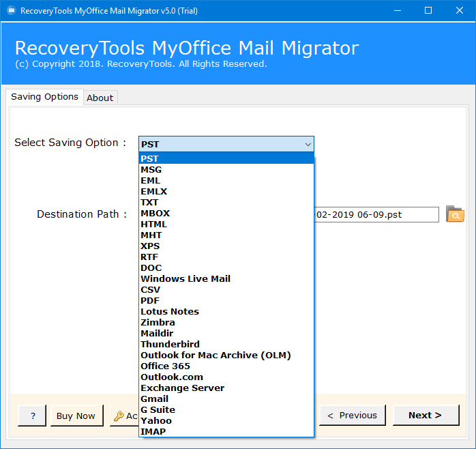
Task: Pick MBOX as the saving format
Action: pos(226,214)
